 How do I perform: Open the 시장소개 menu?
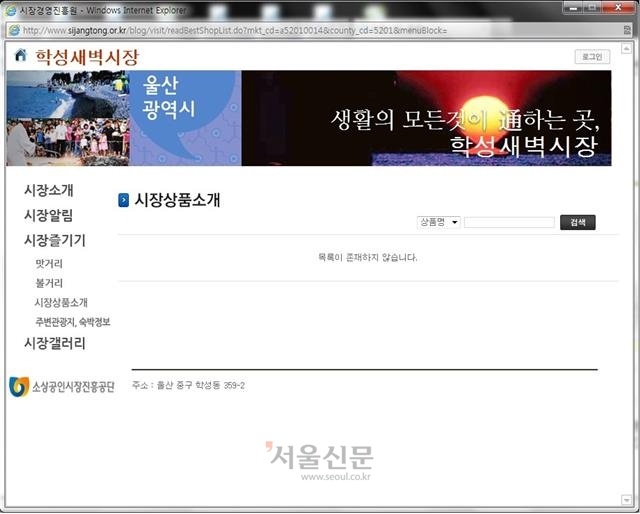point(48,190)
